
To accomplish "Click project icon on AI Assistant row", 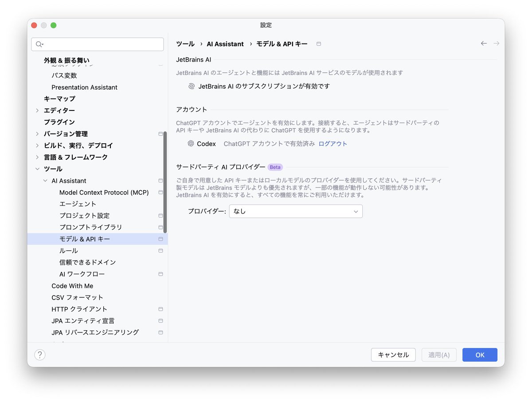I will point(160,181).
